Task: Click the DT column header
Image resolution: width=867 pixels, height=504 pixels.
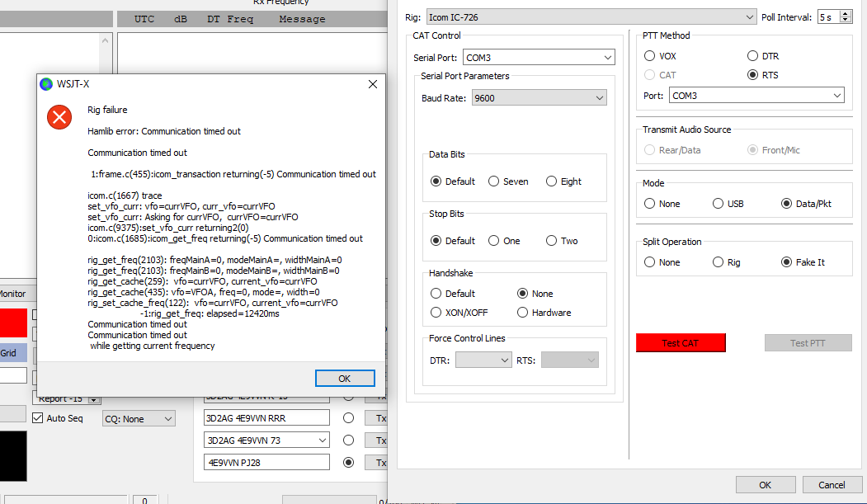Action: [x=214, y=19]
